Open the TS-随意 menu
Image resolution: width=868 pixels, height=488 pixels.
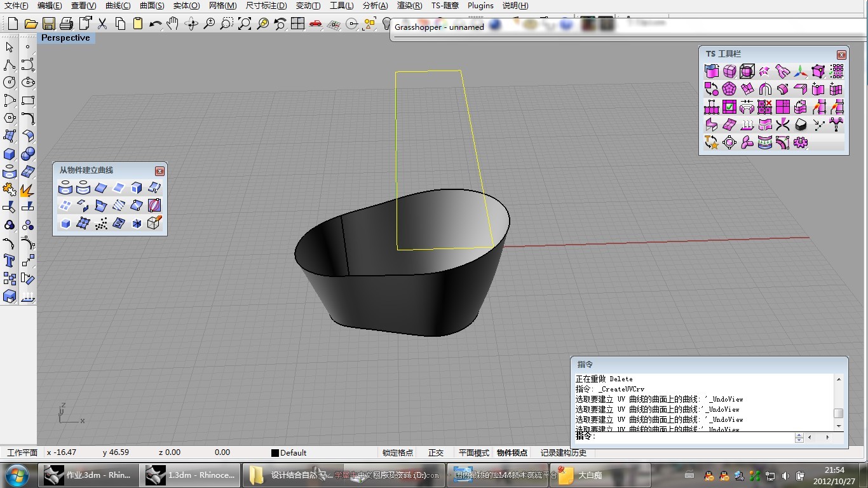point(445,6)
